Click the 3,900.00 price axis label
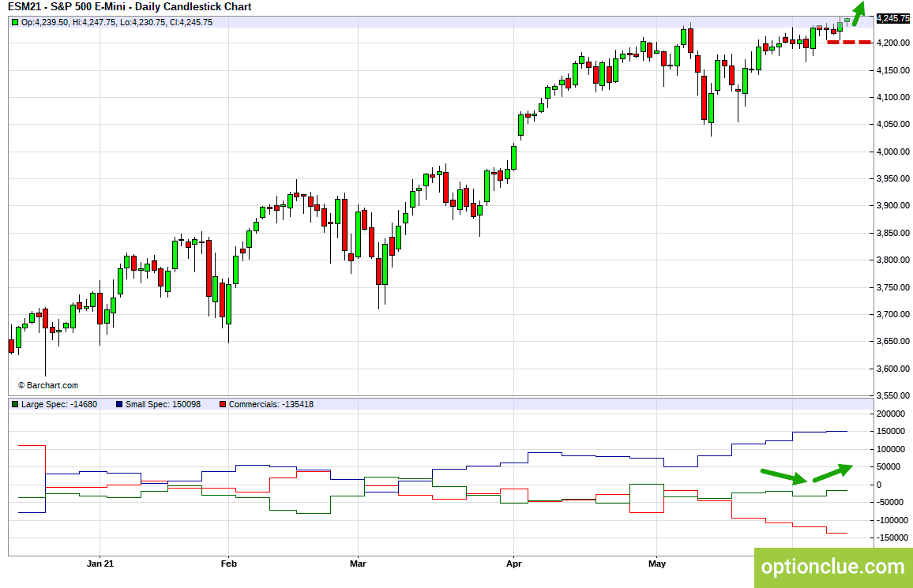 tap(893, 205)
